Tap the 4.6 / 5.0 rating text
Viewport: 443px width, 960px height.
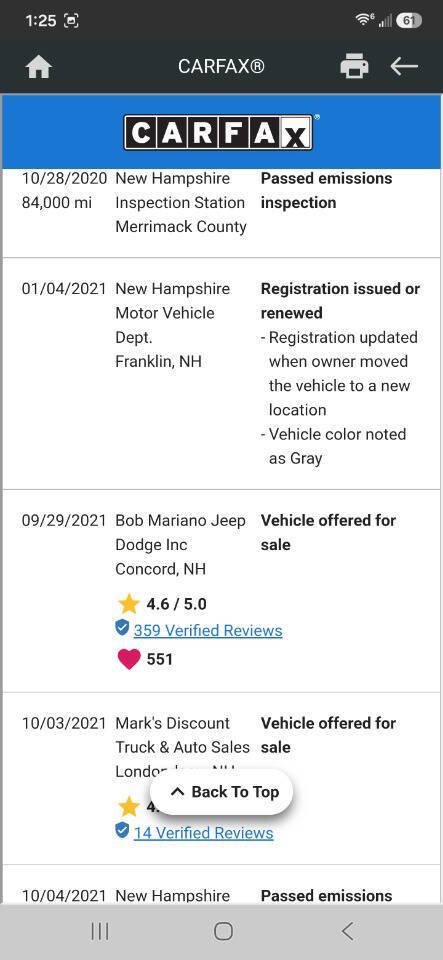pos(176,604)
